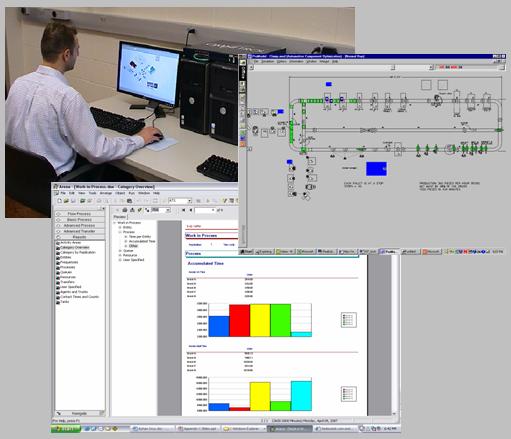Open the zoom percentage dropdown in Arena toolbar

[189, 201]
